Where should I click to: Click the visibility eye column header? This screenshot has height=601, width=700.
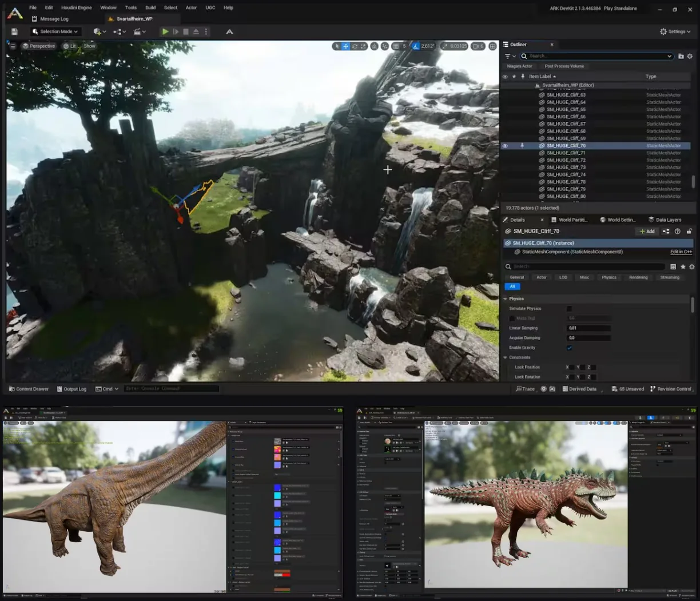(x=505, y=76)
